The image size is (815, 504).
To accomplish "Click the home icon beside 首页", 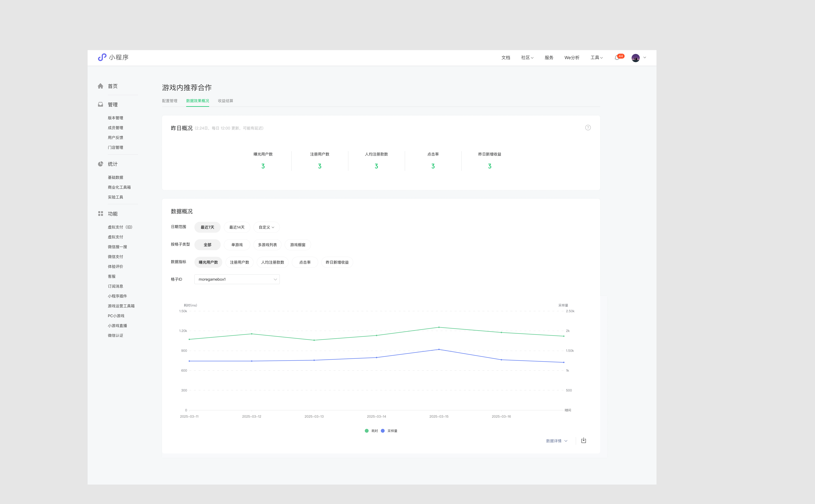I will (100, 86).
